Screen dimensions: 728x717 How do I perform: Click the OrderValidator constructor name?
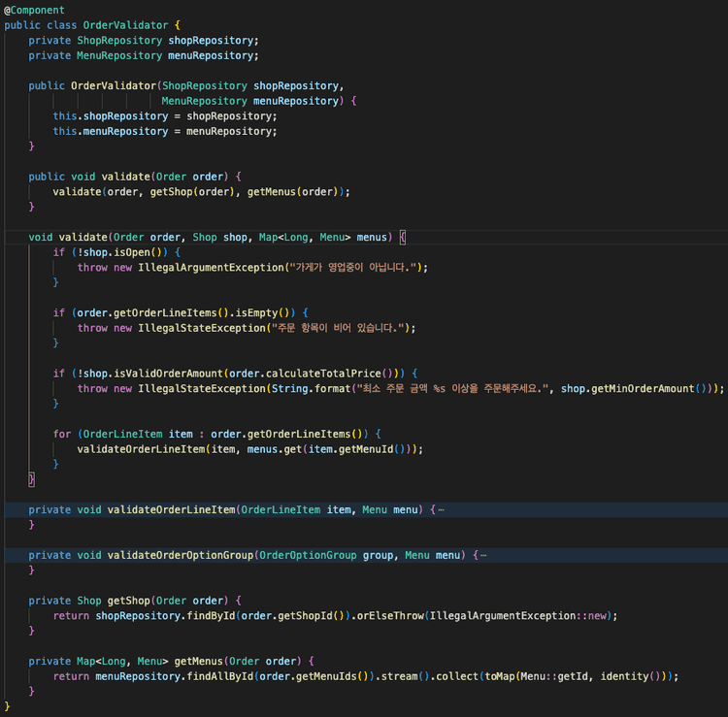tap(114, 85)
